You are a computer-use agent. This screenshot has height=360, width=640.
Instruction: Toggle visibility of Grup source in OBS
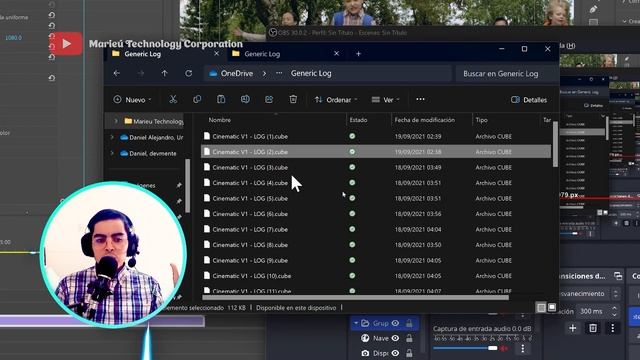pyautogui.click(x=395, y=323)
